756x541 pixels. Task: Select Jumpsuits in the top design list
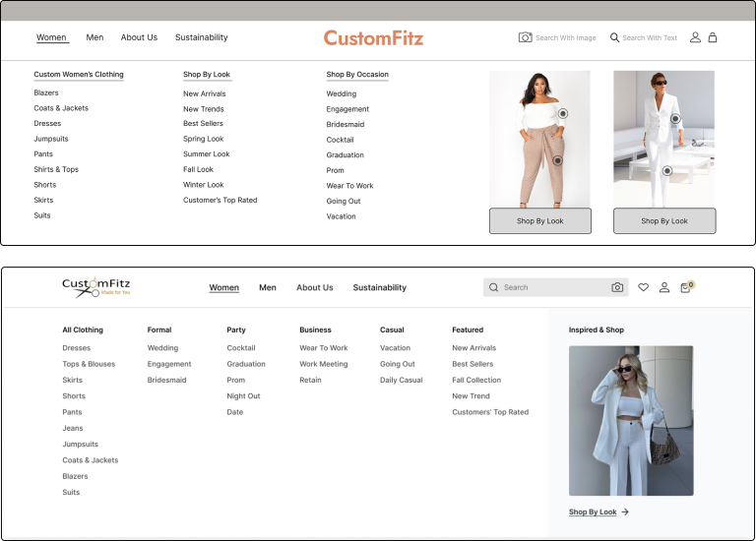51,139
